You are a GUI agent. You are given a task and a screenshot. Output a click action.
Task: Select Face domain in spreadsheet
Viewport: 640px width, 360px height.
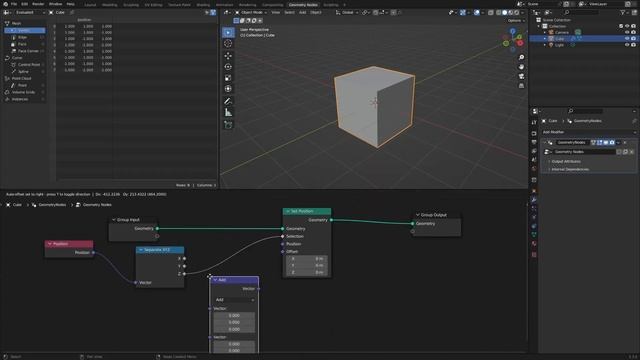click(x=25, y=44)
